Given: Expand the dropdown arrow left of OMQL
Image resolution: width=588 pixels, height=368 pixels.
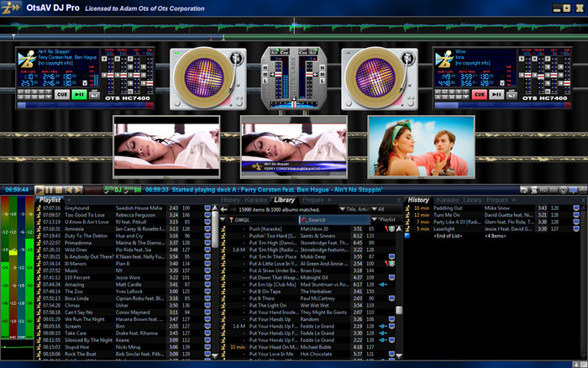Looking at the screenshot, I should point(223,220).
